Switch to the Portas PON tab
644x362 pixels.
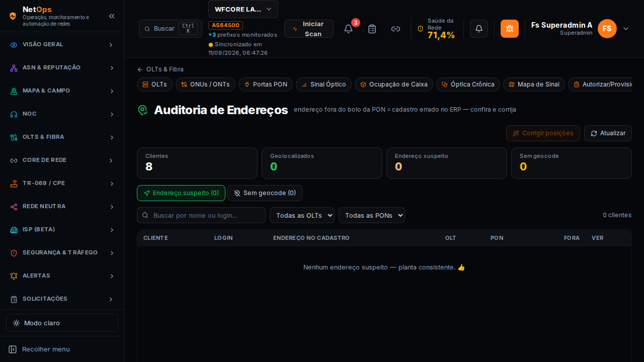[266, 84]
